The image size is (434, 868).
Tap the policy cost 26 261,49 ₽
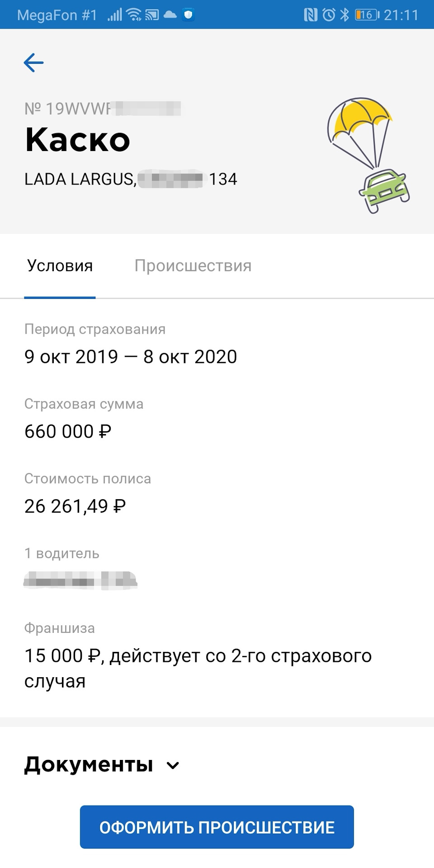click(x=75, y=506)
